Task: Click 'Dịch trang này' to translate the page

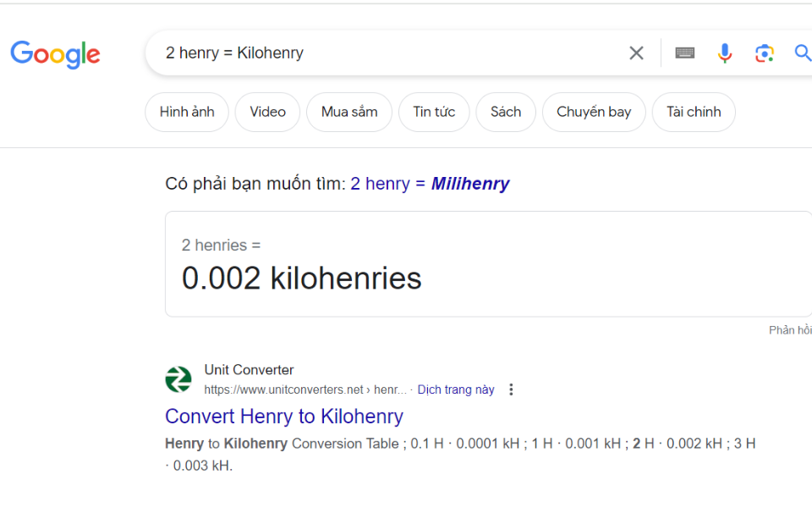Action: [456, 389]
